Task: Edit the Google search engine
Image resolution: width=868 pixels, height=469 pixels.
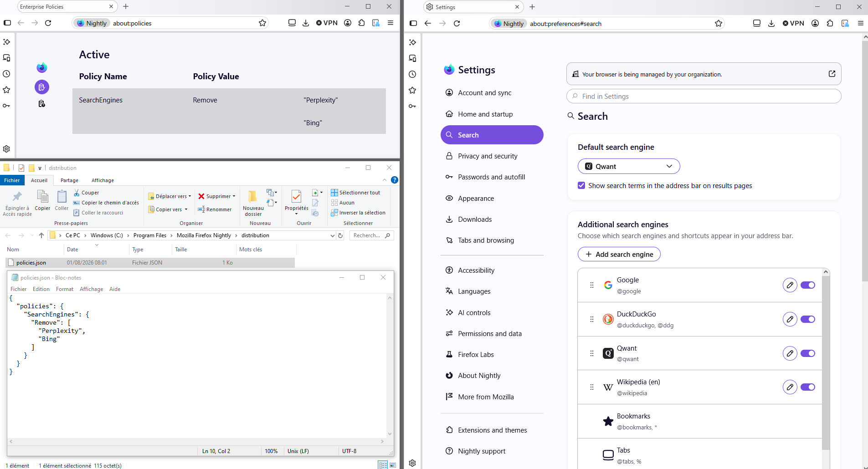Action: point(790,285)
